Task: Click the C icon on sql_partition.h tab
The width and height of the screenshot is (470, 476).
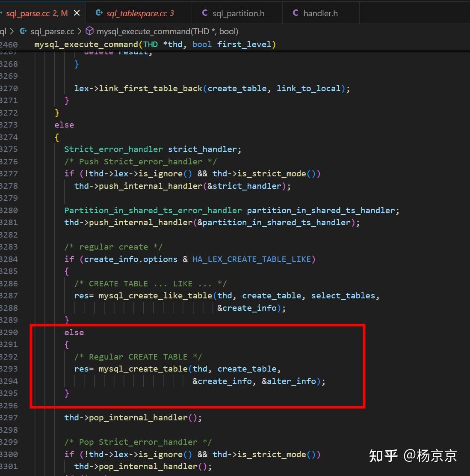Action: click(205, 13)
